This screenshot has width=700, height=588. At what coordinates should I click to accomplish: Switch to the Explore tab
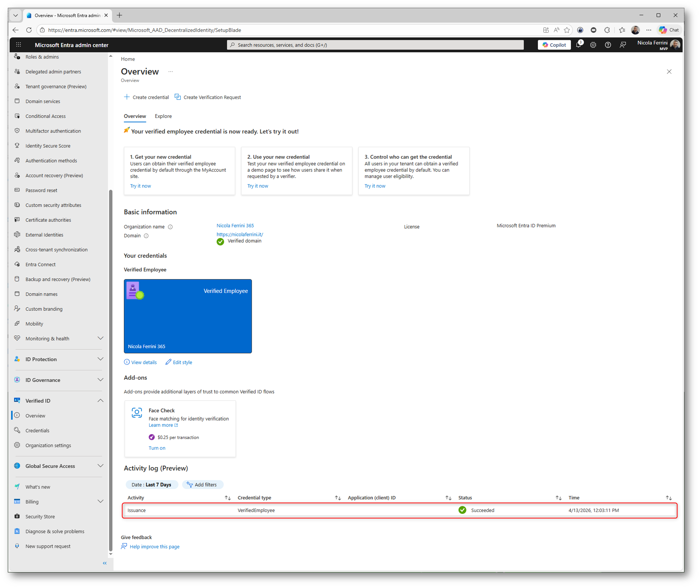pos(163,116)
